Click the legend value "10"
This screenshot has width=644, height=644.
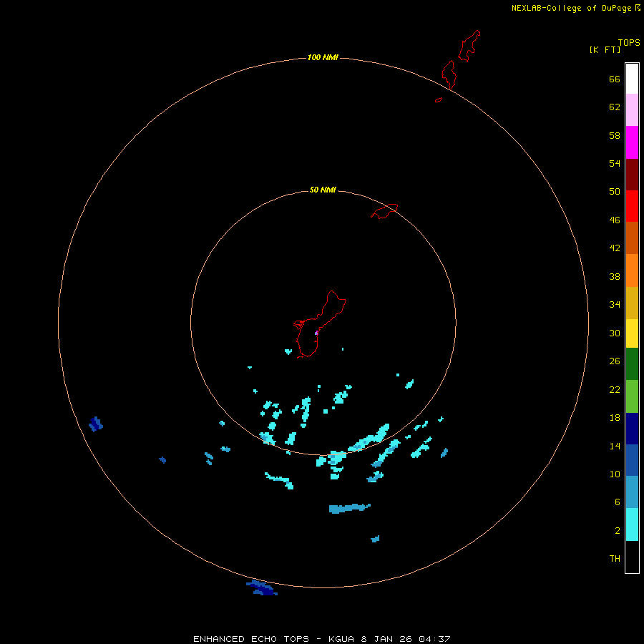[615, 474]
